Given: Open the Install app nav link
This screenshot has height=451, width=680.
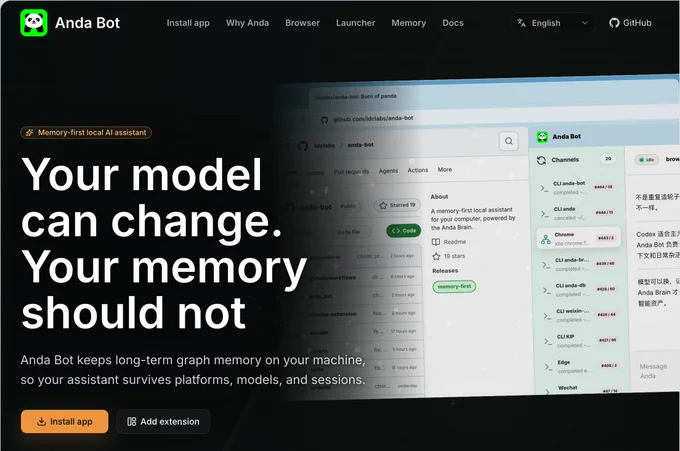Looking at the screenshot, I should click(x=188, y=23).
